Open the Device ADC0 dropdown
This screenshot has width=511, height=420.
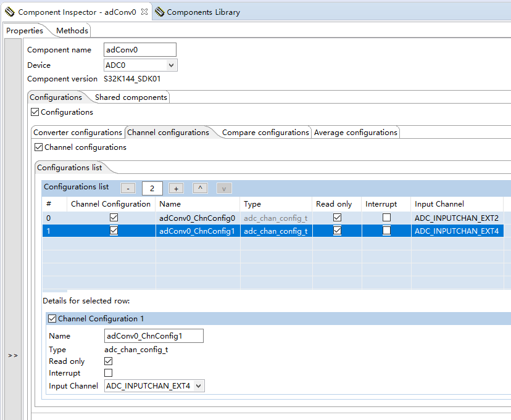click(141, 65)
